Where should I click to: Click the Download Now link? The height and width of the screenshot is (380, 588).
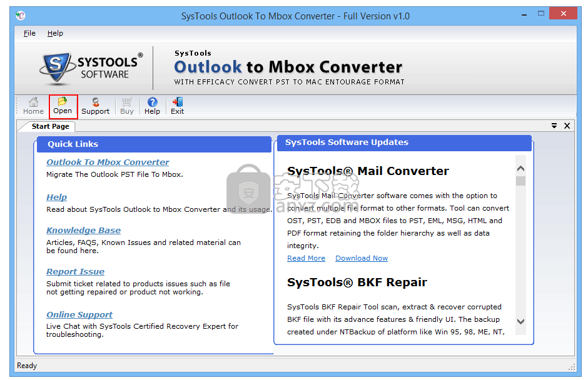click(x=362, y=258)
